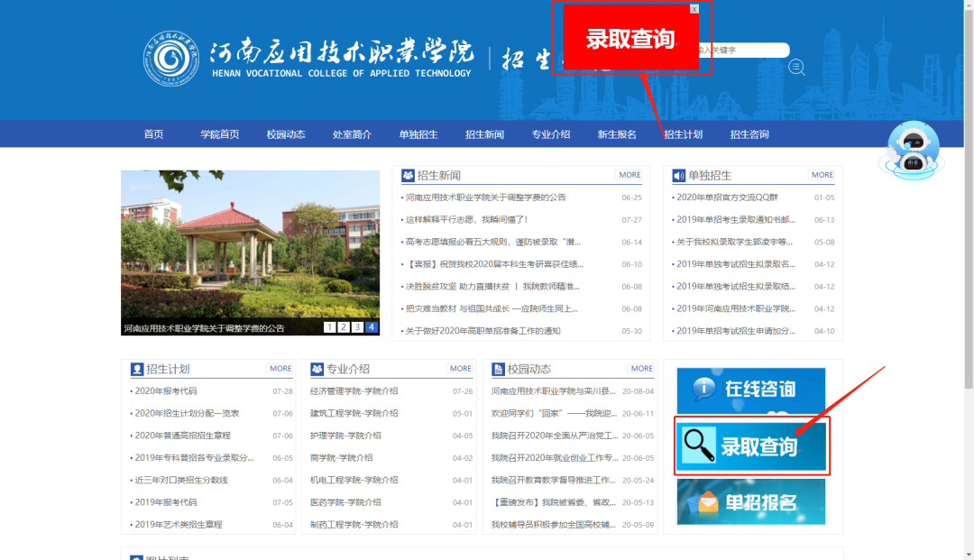Viewport: 974px width, 560px height.
Task: Open 新生报名 navigation item
Action: point(617,134)
